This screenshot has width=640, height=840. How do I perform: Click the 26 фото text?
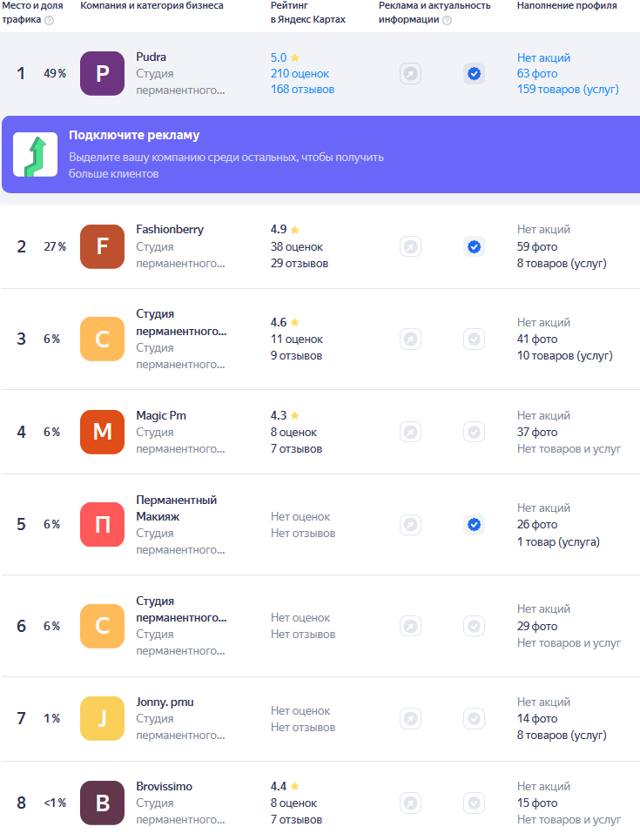click(x=537, y=525)
